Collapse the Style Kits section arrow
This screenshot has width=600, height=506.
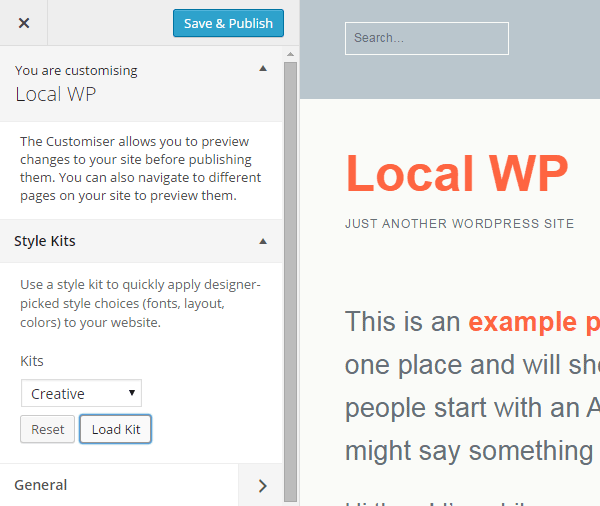[262, 241]
